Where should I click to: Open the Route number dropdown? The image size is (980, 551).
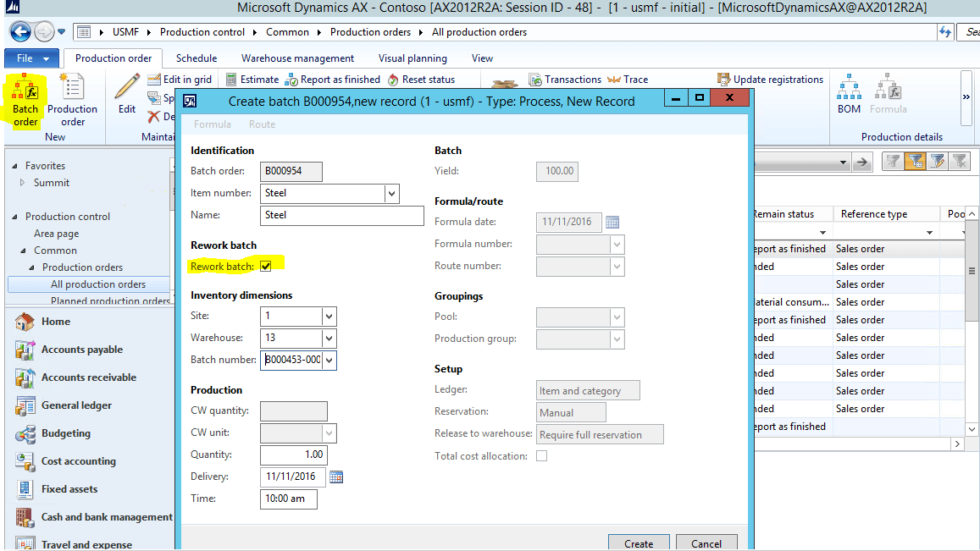(x=617, y=266)
